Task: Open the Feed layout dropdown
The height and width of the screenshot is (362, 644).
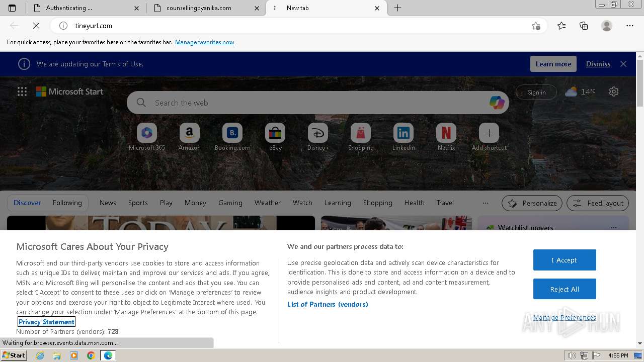Action: coord(598,203)
